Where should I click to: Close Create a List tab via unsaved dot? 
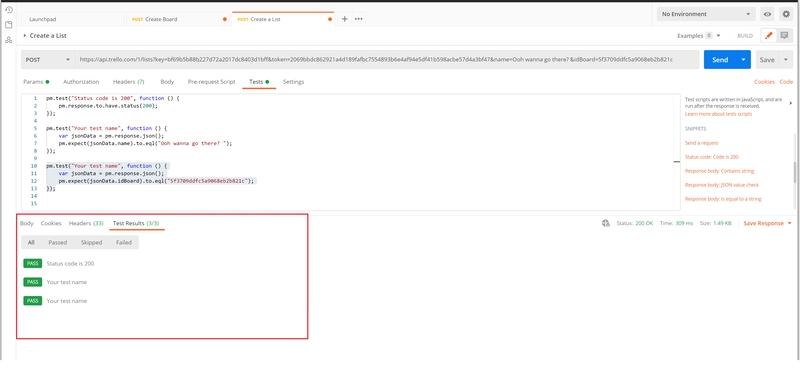coord(330,19)
